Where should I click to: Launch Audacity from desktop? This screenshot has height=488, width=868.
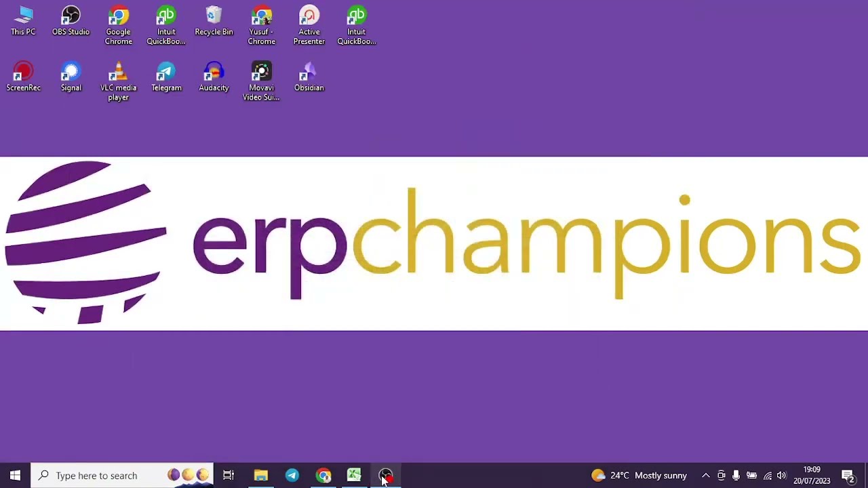pyautogui.click(x=214, y=77)
